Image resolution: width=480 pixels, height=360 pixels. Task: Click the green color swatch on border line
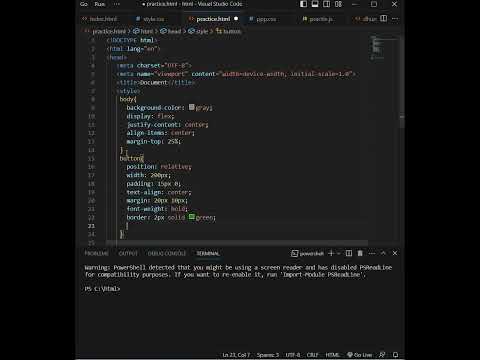click(192, 217)
